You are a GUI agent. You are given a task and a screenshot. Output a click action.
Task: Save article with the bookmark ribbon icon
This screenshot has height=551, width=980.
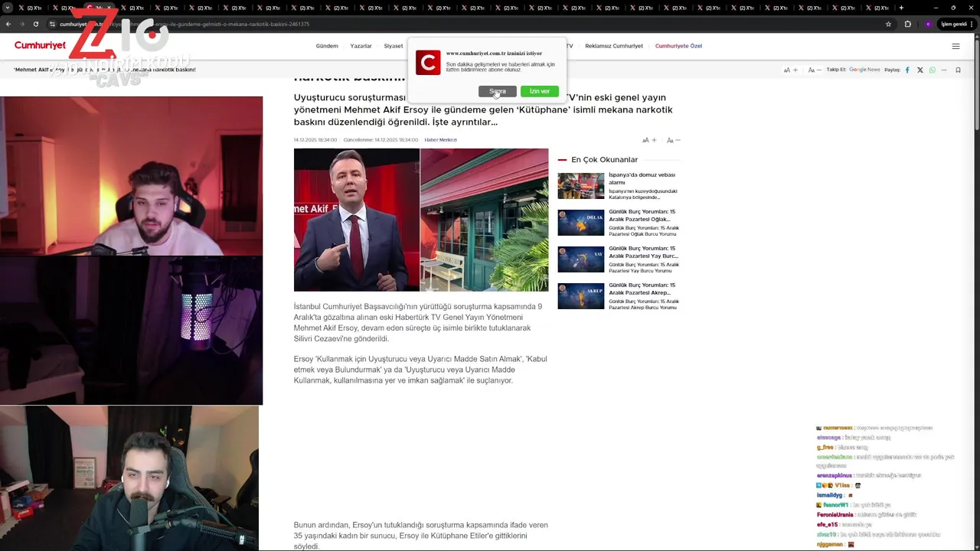[x=958, y=70]
